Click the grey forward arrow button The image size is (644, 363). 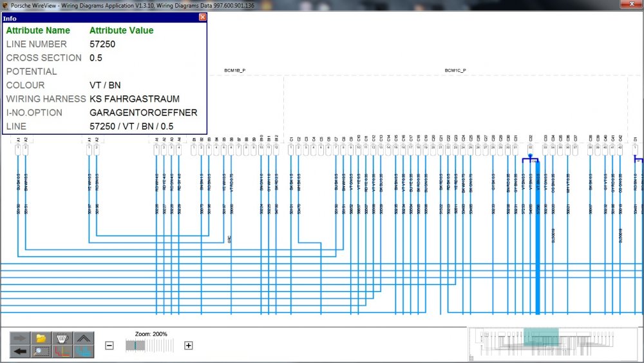tap(20, 338)
